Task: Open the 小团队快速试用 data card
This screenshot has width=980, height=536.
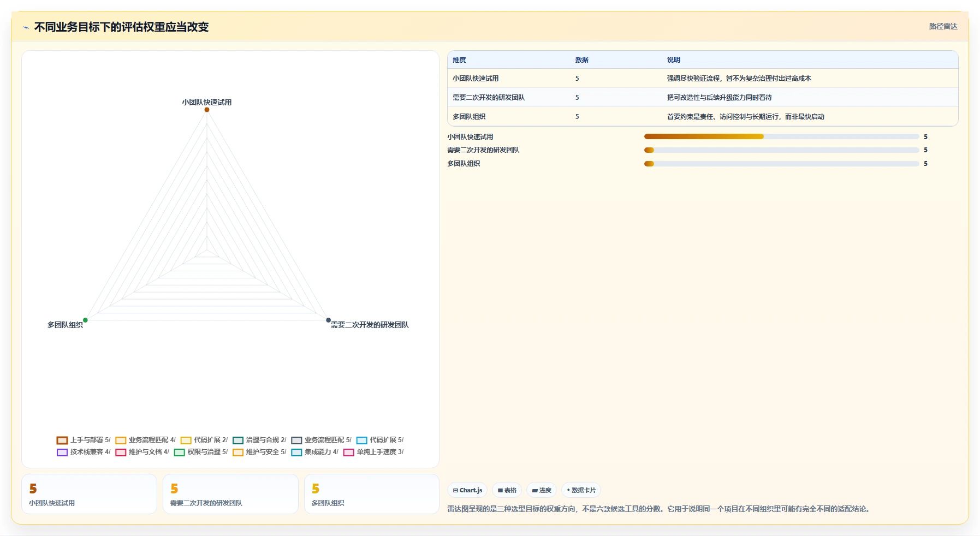Action: [x=90, y=494]
